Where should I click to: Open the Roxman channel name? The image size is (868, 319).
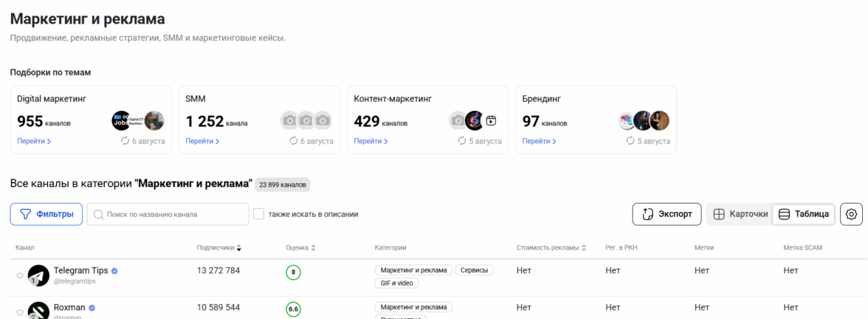(x=69, y=308)
